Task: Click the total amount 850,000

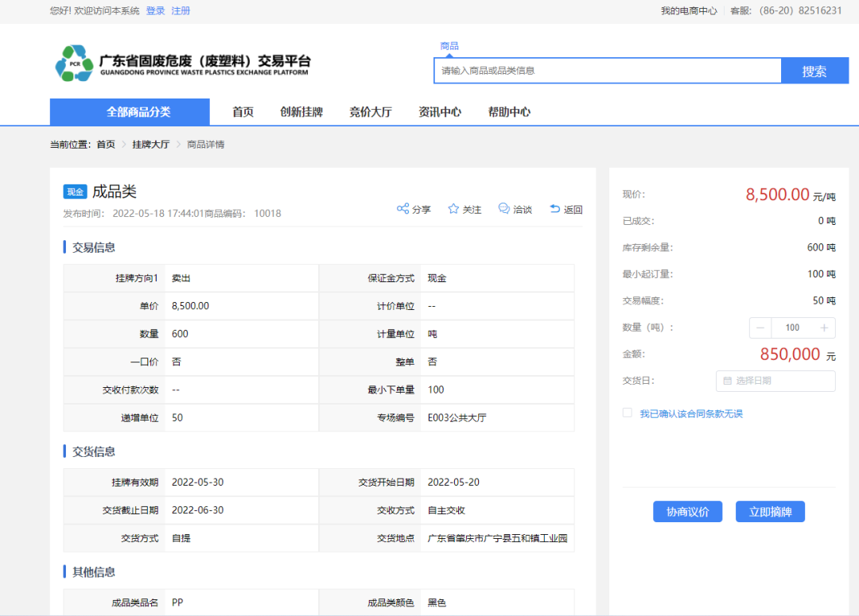Action: coord(790,354)
